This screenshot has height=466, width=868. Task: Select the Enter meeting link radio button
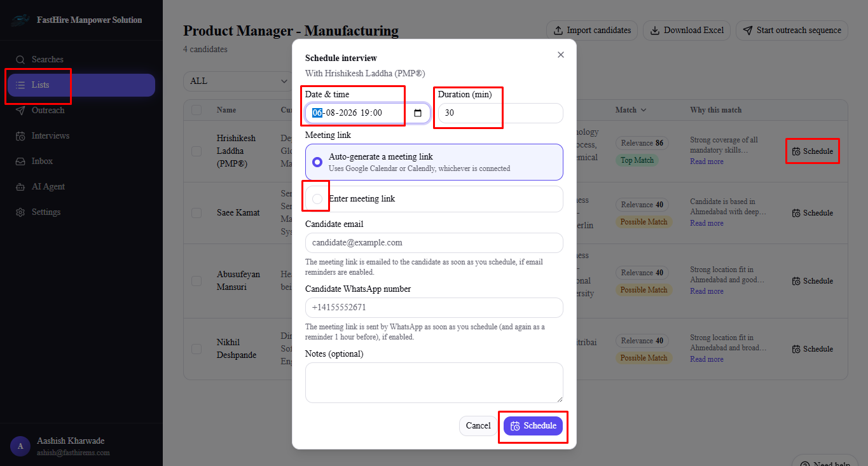click(x=317, y=199)
